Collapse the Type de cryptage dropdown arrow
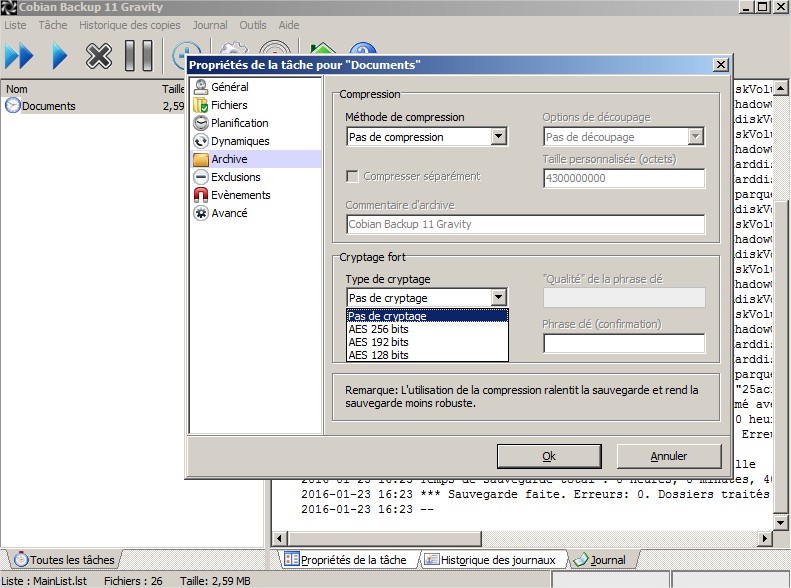The height and width of the screenshot is (588, 791). click(x=498, y=298)
